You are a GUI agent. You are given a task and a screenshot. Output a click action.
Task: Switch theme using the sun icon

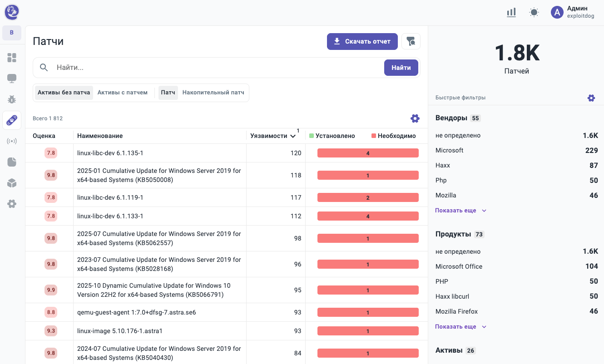click(x=534, y=12)
